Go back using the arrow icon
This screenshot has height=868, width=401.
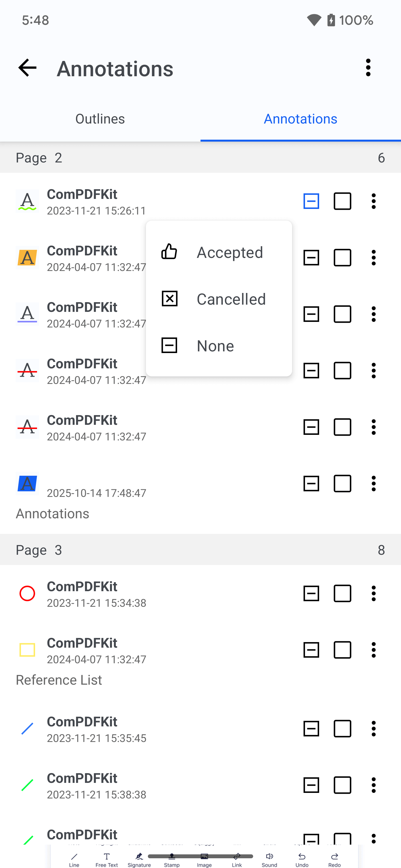point(27,68)
